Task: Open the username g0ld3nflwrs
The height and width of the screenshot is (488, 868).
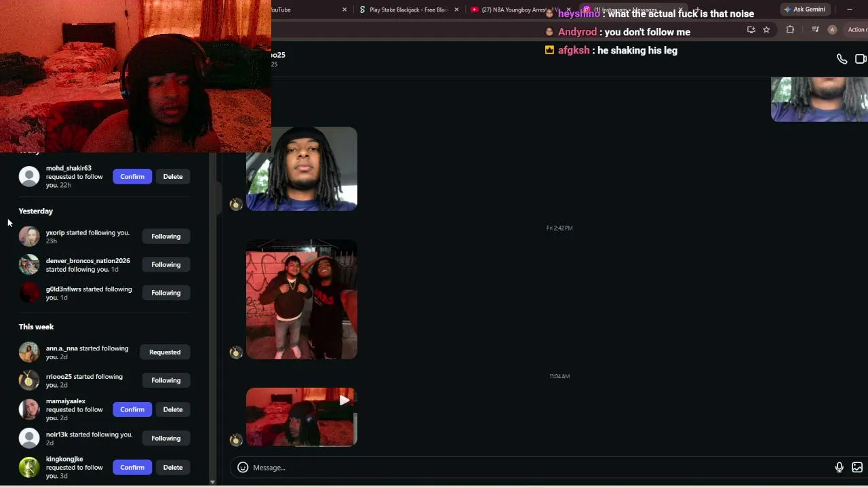Action: (x=64, y=289)
